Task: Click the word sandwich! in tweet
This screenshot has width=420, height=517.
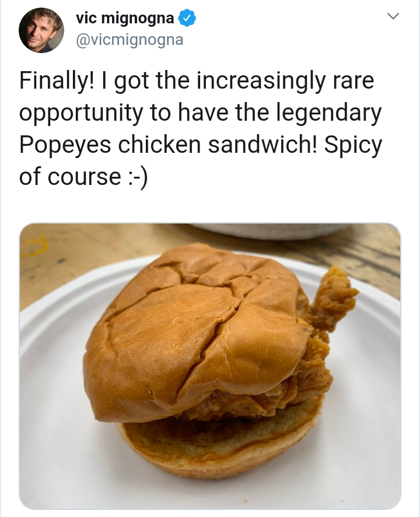Action: (262, 145)
